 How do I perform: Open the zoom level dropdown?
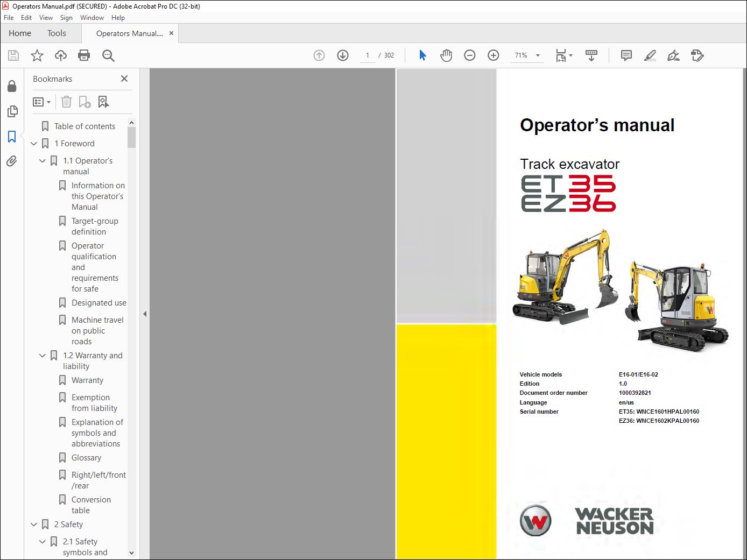[x=538, y=55]
